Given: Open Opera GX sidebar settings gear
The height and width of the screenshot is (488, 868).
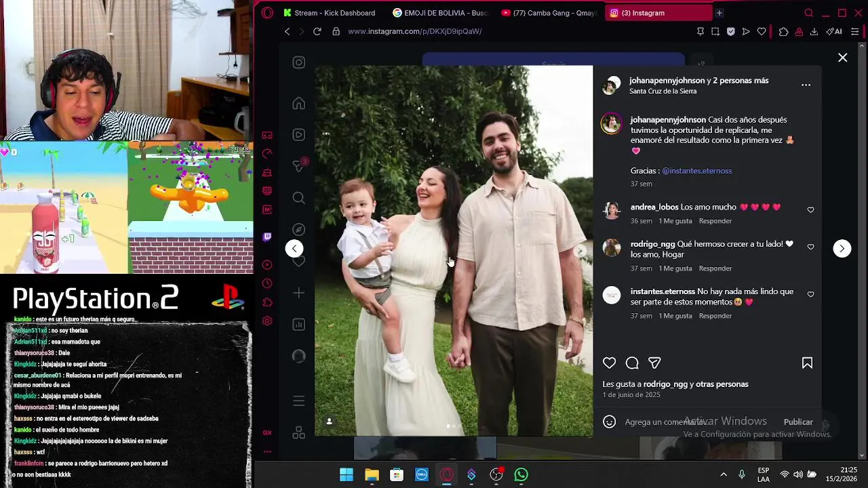Looking at the screenshot, I should tap(267, 321).
